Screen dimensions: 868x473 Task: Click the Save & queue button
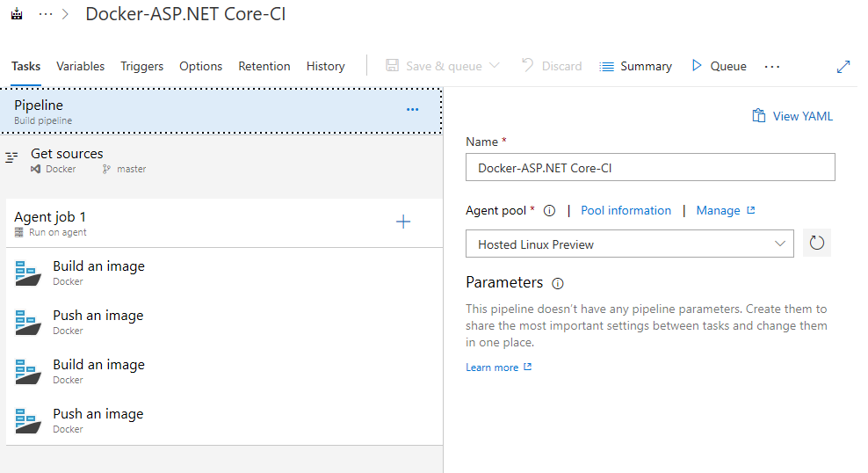coord(434,66)
